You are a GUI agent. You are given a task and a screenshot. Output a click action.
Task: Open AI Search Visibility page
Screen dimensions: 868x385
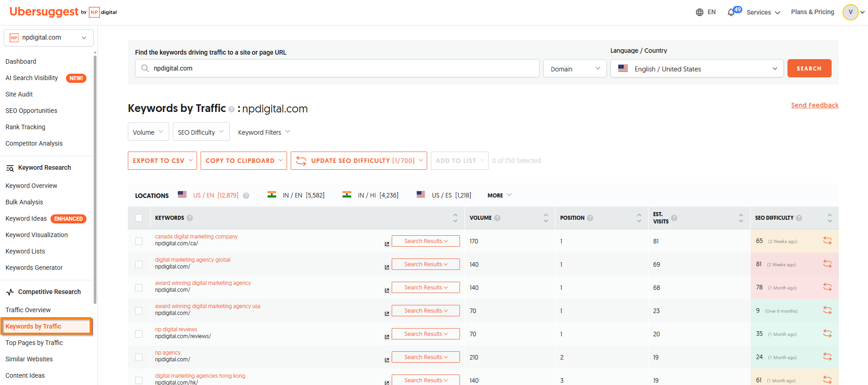[32, 78]
